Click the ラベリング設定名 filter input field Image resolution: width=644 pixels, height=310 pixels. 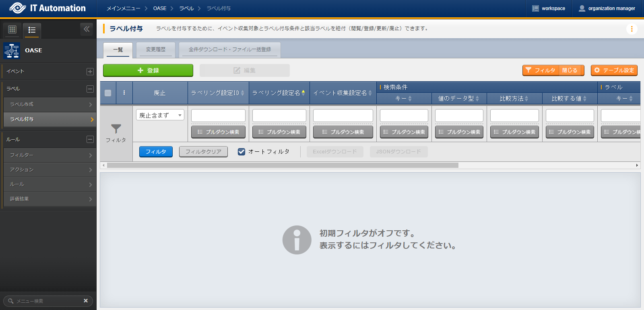coord(279,116)
